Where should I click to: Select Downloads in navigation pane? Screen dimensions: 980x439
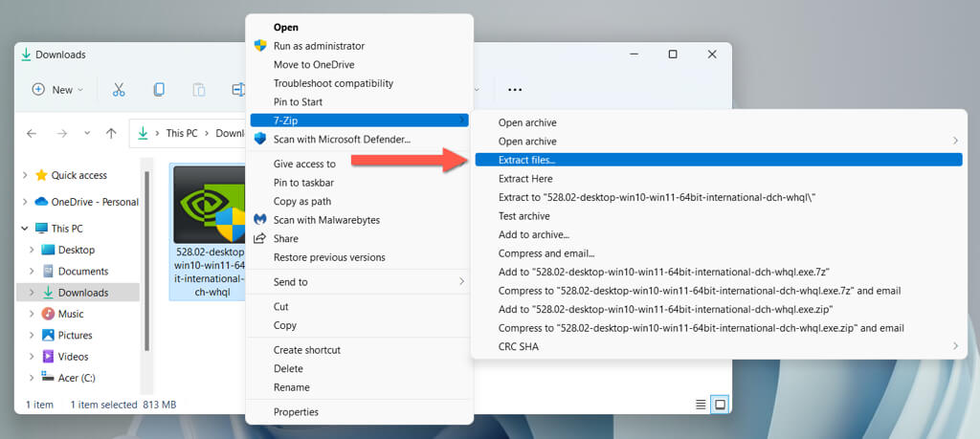[78, 293]
